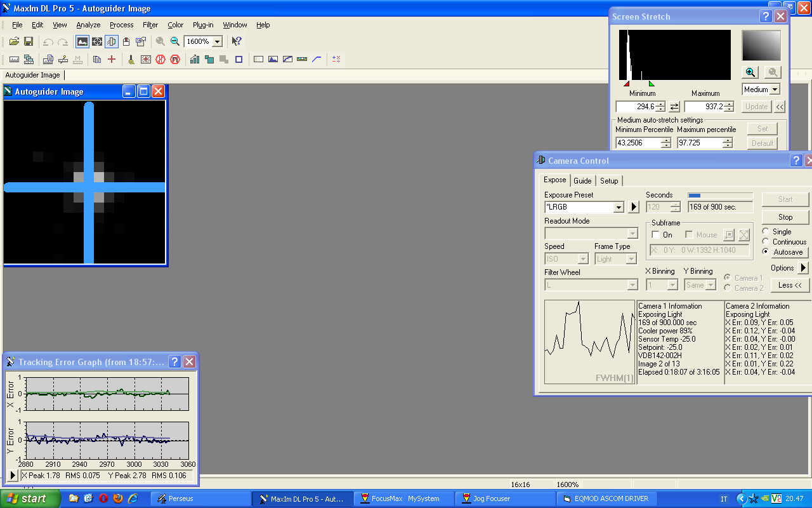
Task: Open the Options arrow in Camera Control
Action: pos(803,268)
